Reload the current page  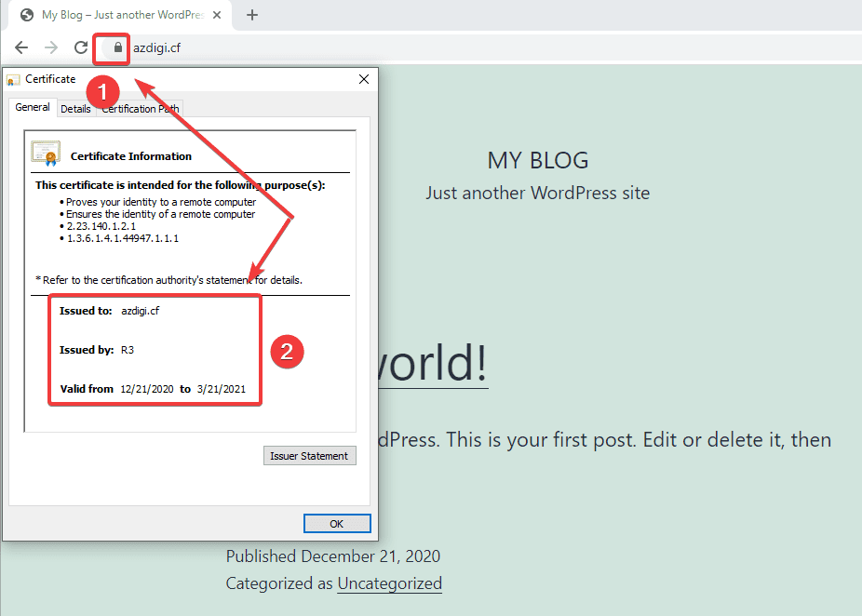point(81,47)
